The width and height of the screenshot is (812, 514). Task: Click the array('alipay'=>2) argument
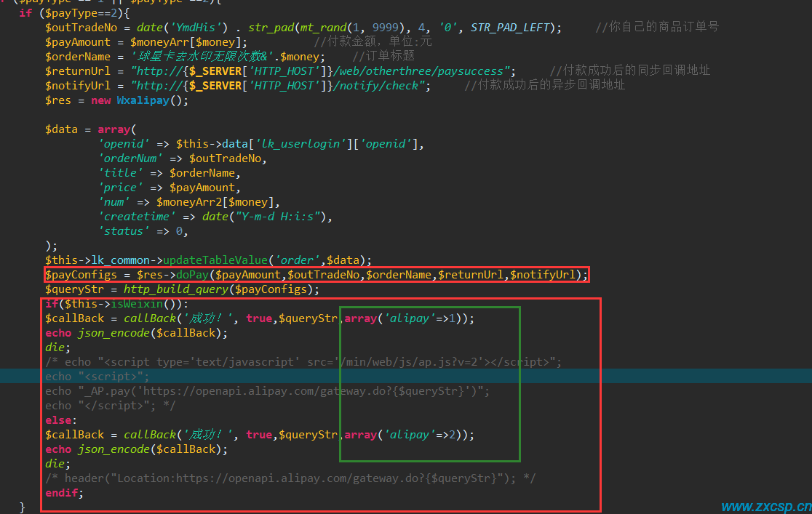pyautogui.click(x=406, y=435)
